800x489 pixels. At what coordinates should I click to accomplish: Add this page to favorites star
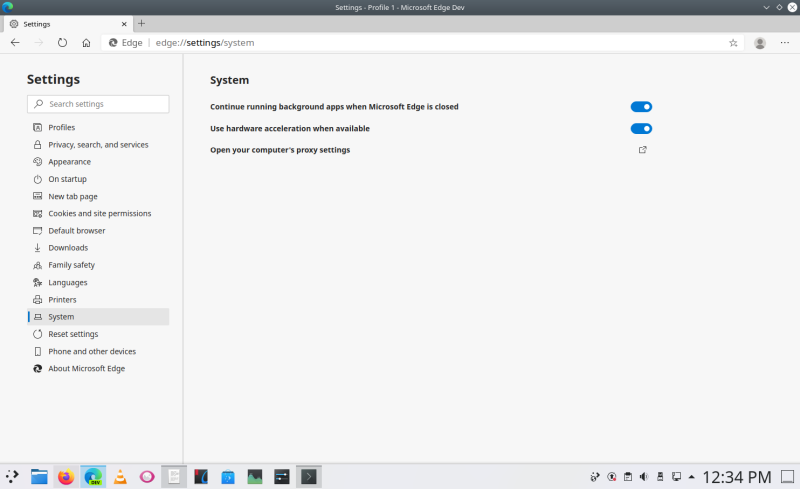tap(733, 43)
